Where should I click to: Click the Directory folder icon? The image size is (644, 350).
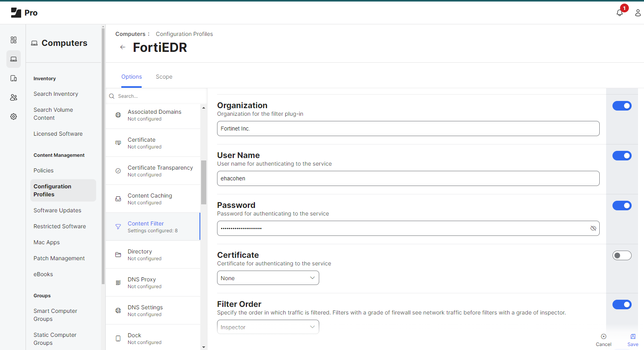(x=118, y=255)
